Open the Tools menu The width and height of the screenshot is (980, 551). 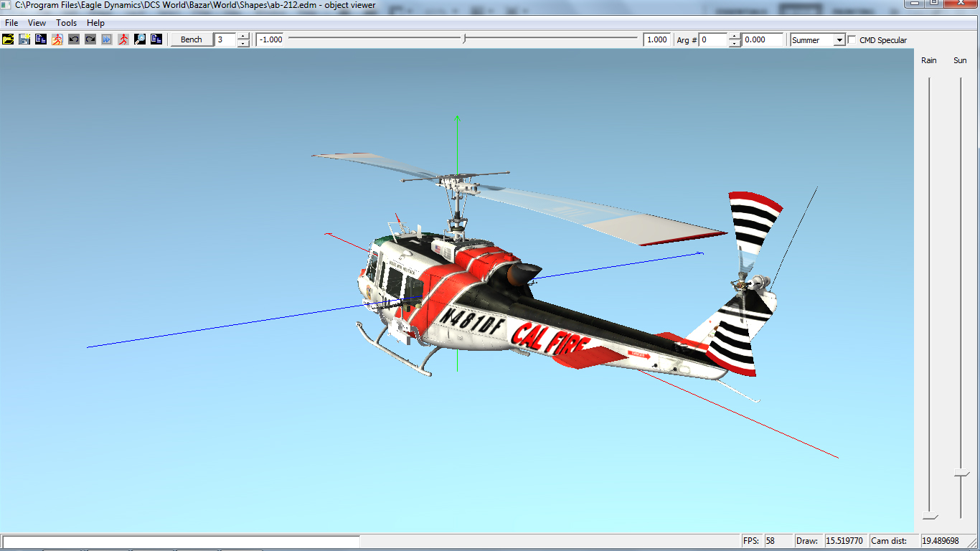point(67,23)
